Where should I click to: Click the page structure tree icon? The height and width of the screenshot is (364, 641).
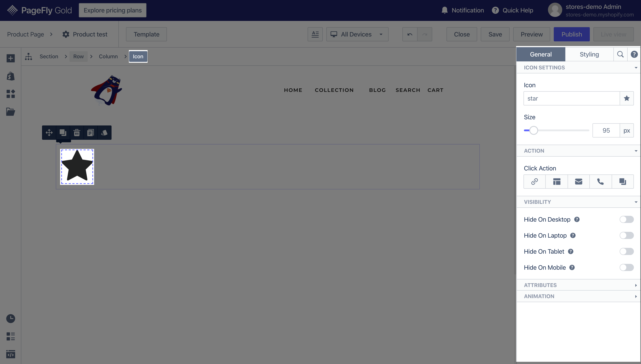tap(28, 57)
